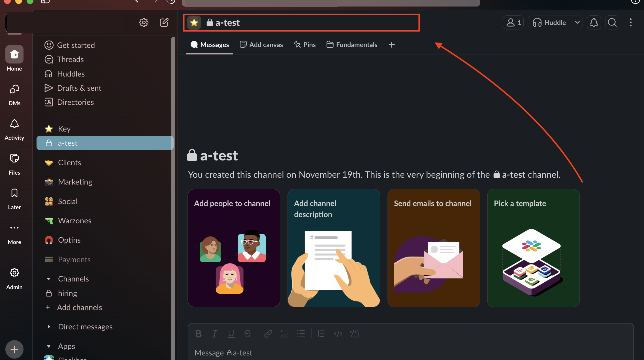Toggle italic formatting in message composer

click(x=215, y=334)
